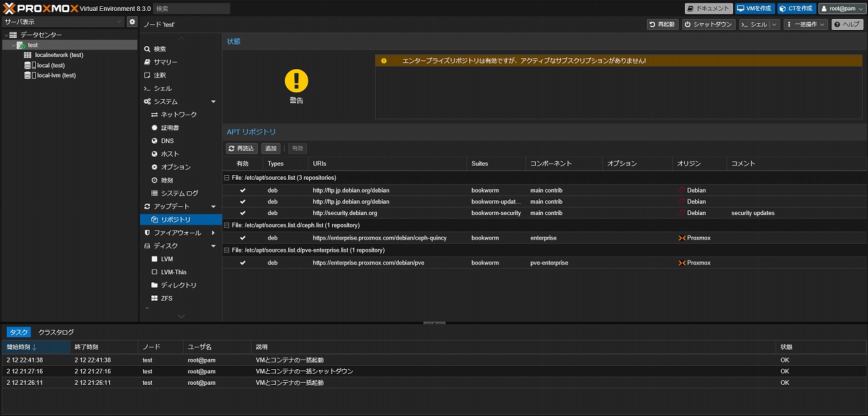Image resolution: width=868 pixels, height=416 pixels.
Task: Collapse the アップデート menu section
Action: (x=214, y=206)
